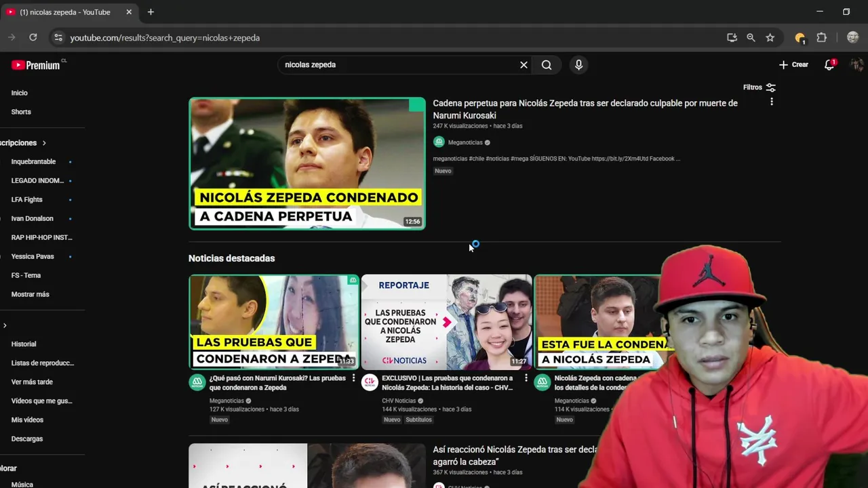Expand the Suscripciones section chevron
Viewport: 868px width, 488px height.
(x=44, y=143)
